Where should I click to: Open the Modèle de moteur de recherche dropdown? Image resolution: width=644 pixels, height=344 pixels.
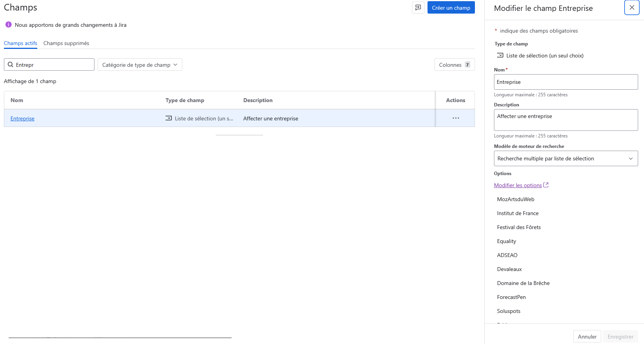[x=565, y=158]
